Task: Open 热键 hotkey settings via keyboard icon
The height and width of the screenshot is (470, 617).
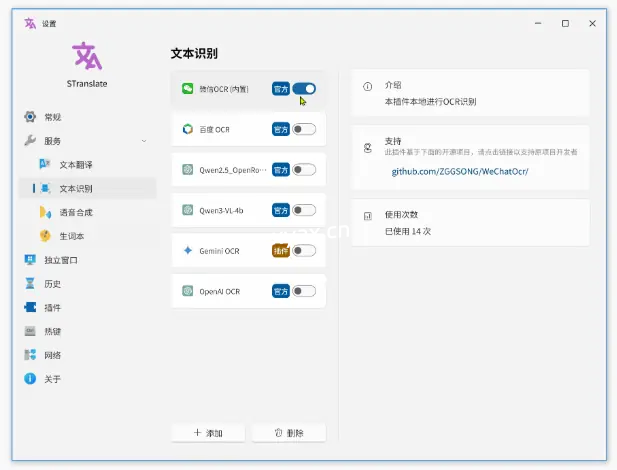Action: tap(30, 331)
